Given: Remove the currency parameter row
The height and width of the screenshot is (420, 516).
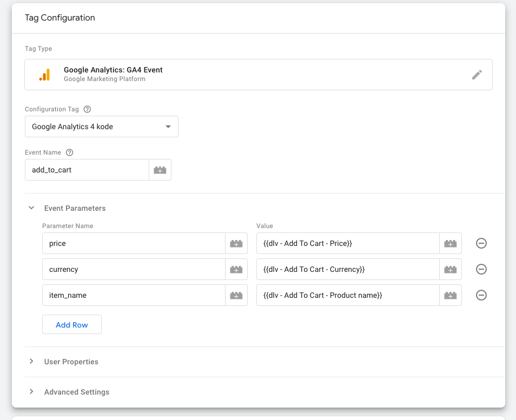Looking at the screenshot, I should (x=481, y=269).
